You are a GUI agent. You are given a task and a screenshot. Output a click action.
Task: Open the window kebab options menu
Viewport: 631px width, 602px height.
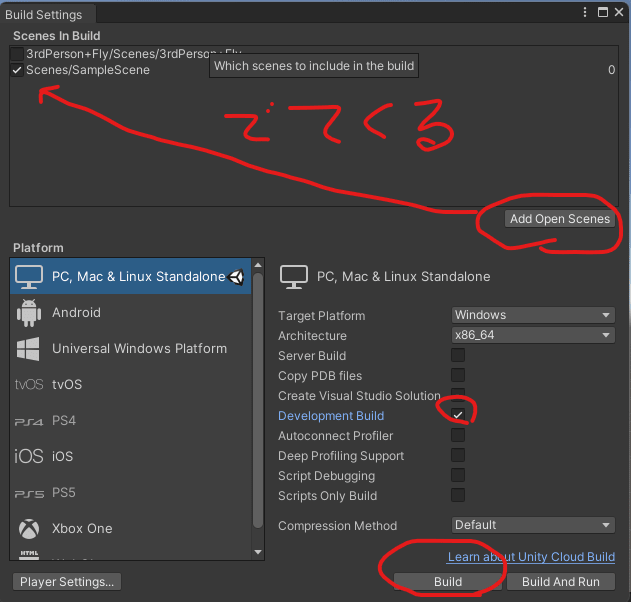tap(585, 12)
